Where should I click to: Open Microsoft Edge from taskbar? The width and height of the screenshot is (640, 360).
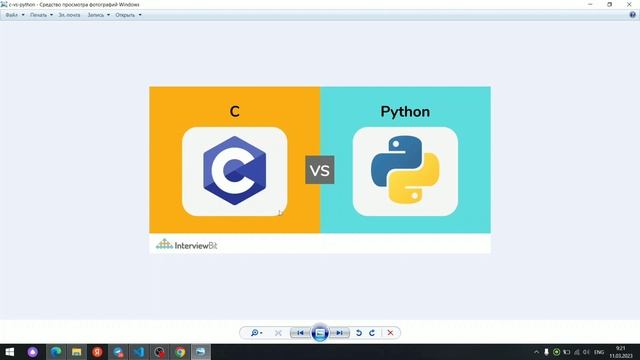click(x=56, y=352)
